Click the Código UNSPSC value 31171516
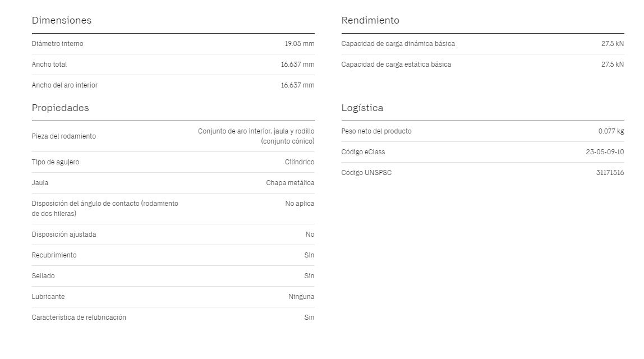644x359 pixels. coord(610,173)
